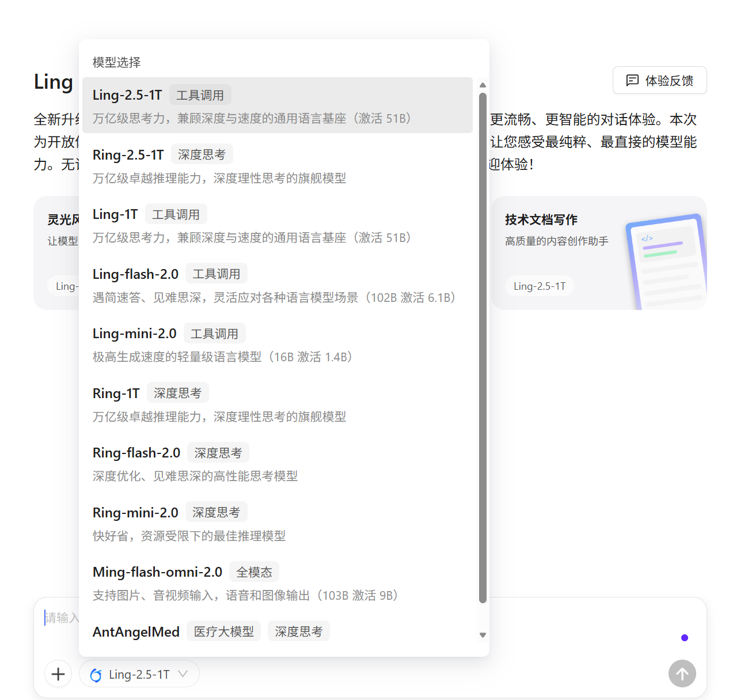Screen dimensions: 748x700
Task: Click the Ling-2.5-1T tag on the writing card
Action: tap(540, 286)
